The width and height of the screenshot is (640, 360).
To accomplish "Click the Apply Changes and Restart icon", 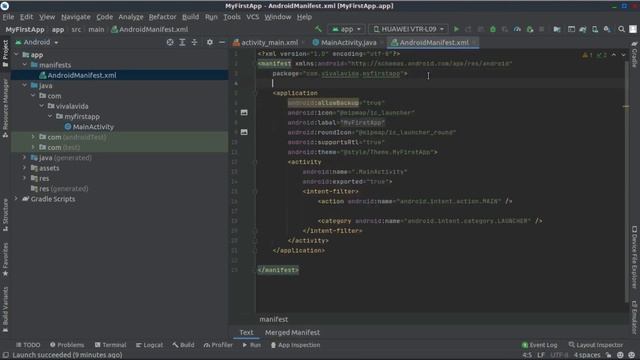I will click(468, 29).
